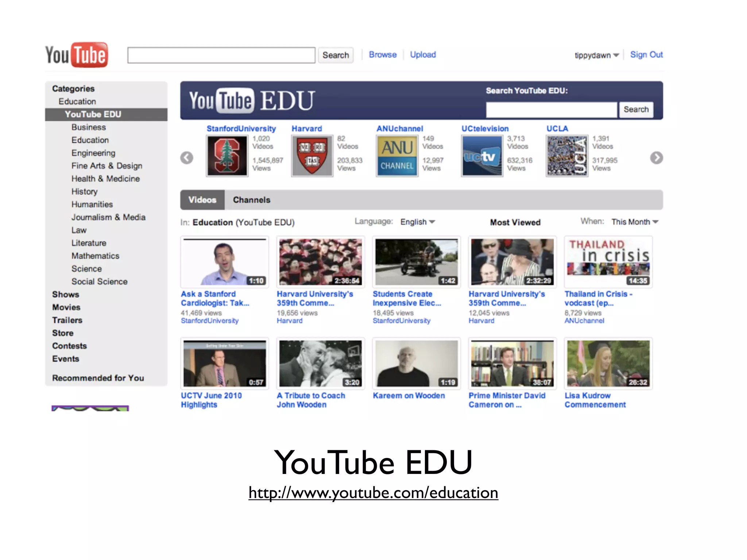The image size is (747, 560).
Task: Open the tippydawn account dropdown
Action: 597,55
